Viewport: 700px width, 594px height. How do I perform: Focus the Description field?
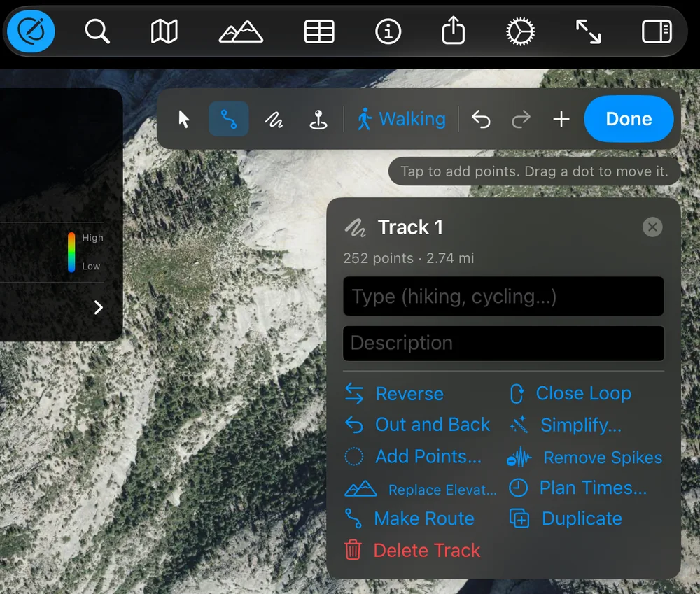pyautogui.click(x=503, y=343)
